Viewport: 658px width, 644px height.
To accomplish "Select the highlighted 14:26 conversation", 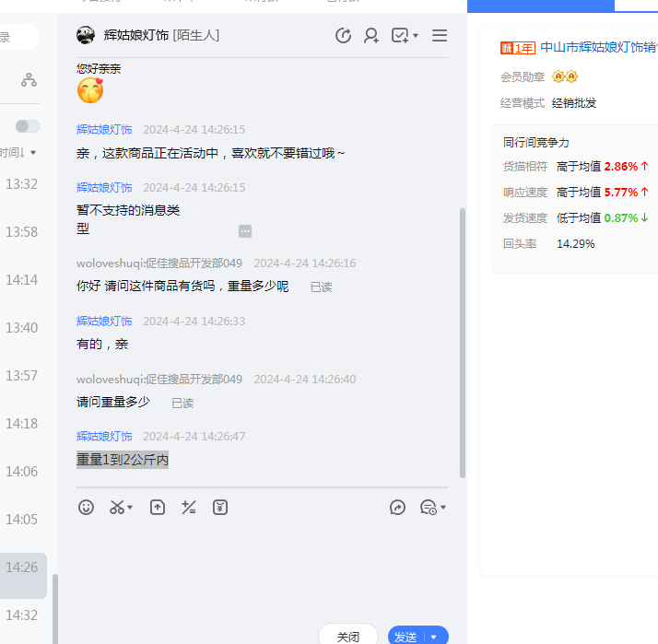I will point(23,576).
